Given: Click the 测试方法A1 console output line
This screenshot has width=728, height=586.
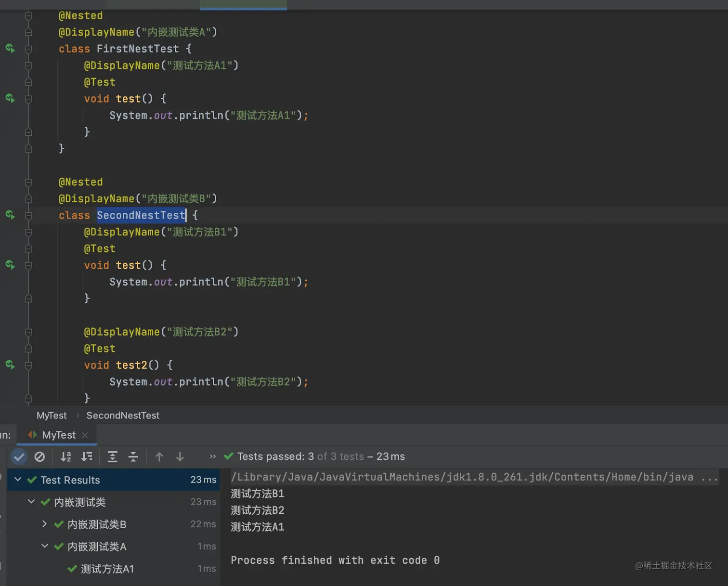Looking at the screenshot, I should click(258, 527).
